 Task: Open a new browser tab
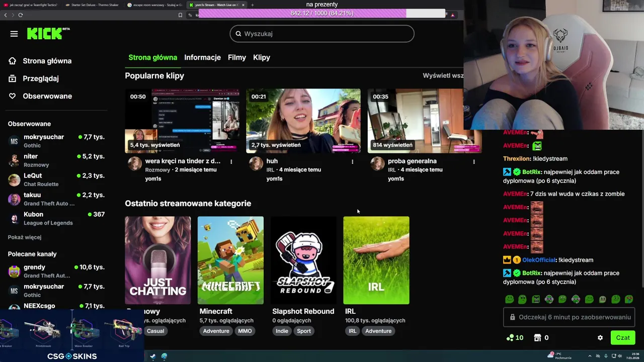point(253,5)
